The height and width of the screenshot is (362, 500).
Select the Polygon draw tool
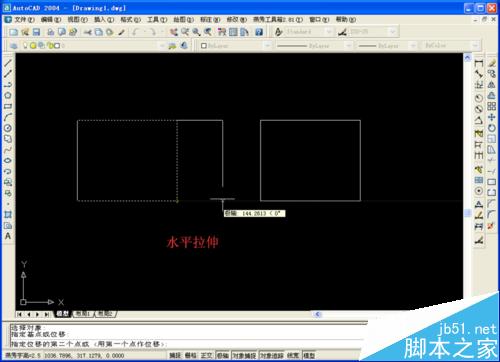coord(8,95)
